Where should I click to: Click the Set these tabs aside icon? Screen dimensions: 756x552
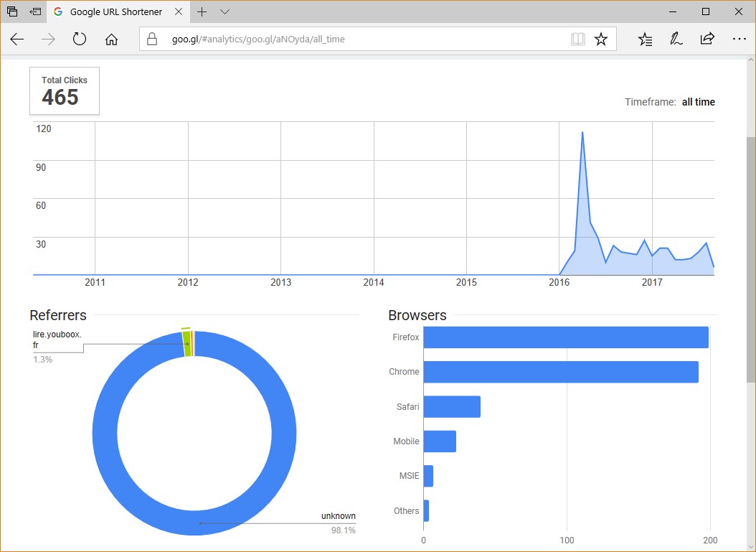[x=35, y=11]
